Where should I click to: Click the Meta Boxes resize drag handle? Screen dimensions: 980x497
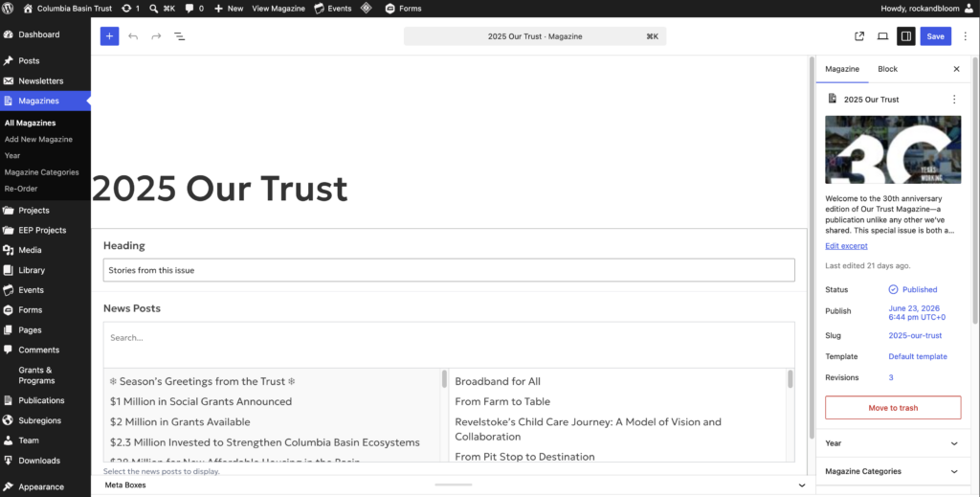(x=454, y=486)
